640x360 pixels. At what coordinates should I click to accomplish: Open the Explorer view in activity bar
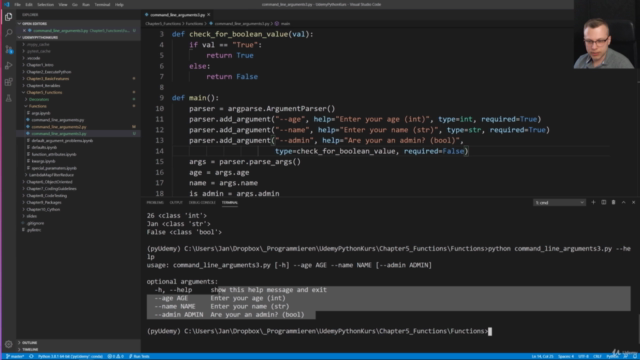pyautogui.click(x=9, y=17)
